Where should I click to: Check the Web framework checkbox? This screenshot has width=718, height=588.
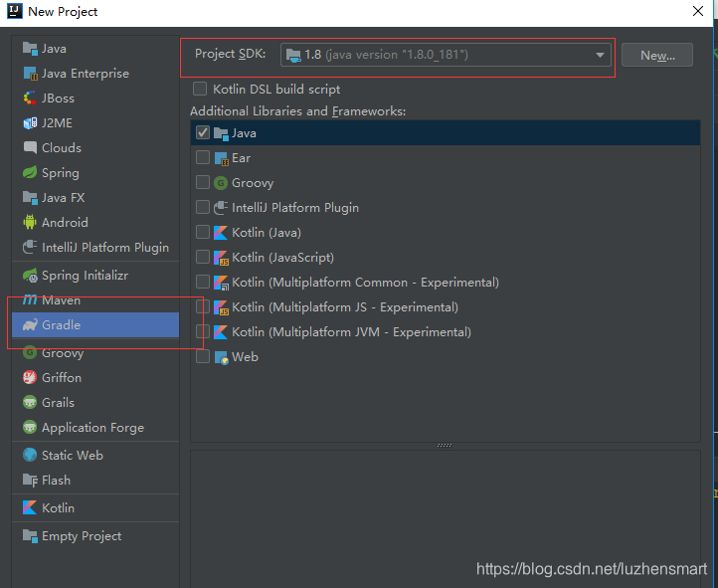pyautogui.click(x=203, y=356)
